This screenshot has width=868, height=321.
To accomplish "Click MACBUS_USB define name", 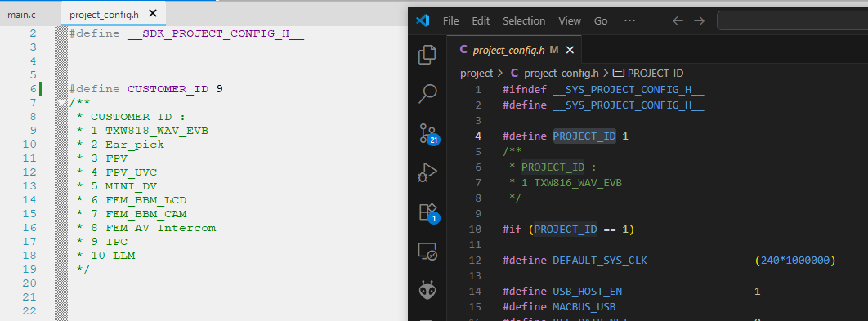I will tap(584, 306).
